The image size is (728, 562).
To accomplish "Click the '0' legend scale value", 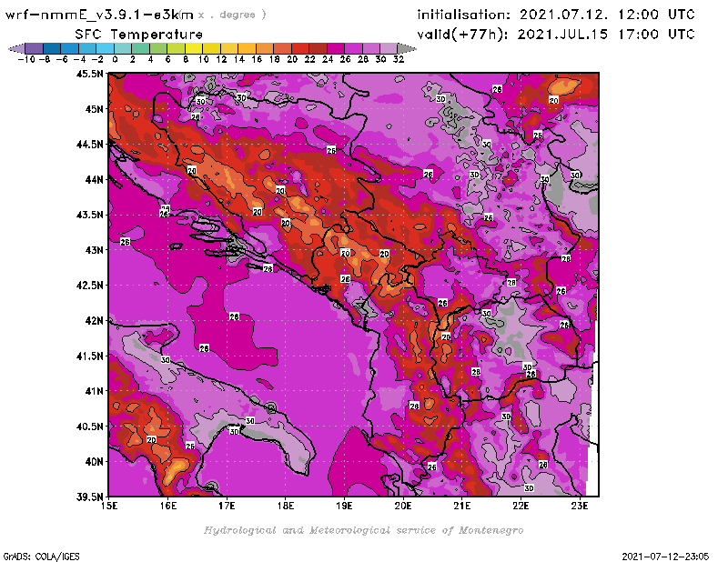I will pos(115,59).
